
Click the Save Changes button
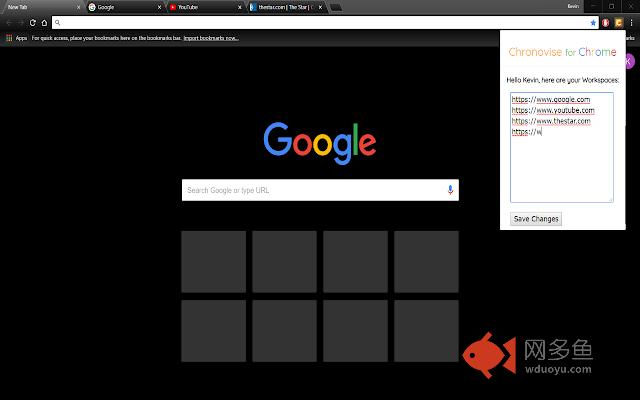coord(536,219)
